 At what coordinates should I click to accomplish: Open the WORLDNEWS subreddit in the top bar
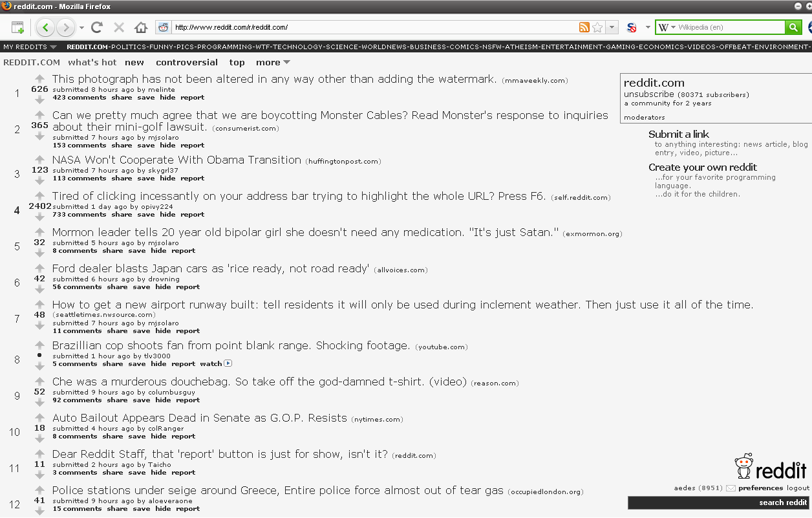coord(383,47)
